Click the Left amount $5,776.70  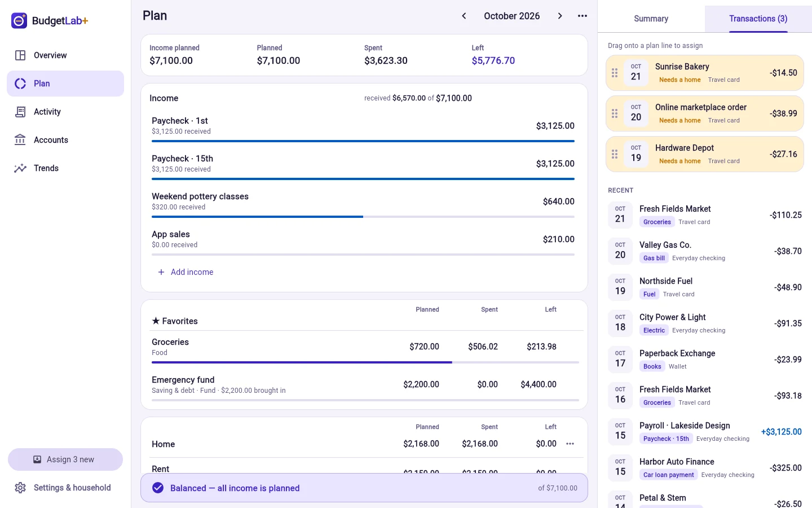click(x=493, y=60)
